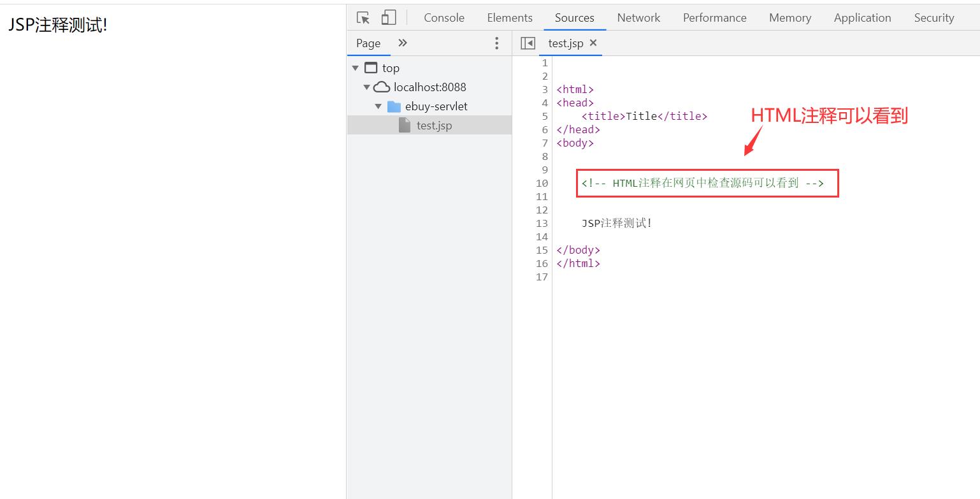Screen dimensions: 980x499
Task: Toggle the device toolbar icon
Action: click(x=389, y=18)
